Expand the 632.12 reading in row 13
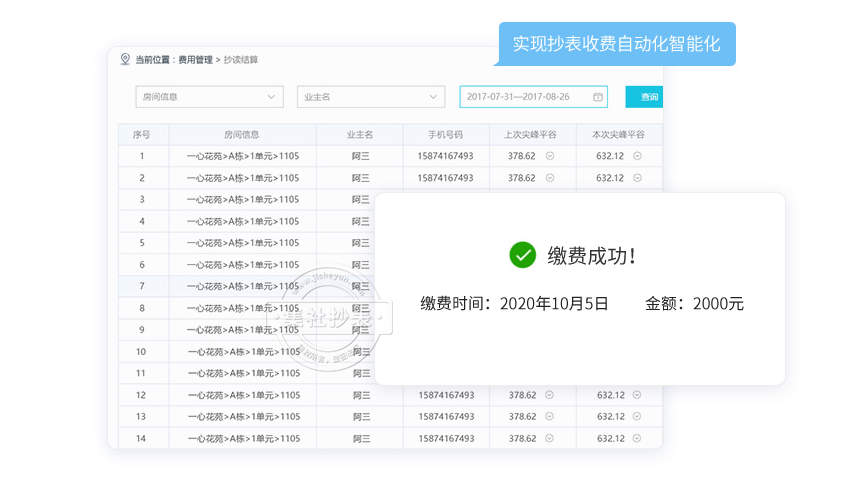This screenshot has height=484, width=850. 637,416
